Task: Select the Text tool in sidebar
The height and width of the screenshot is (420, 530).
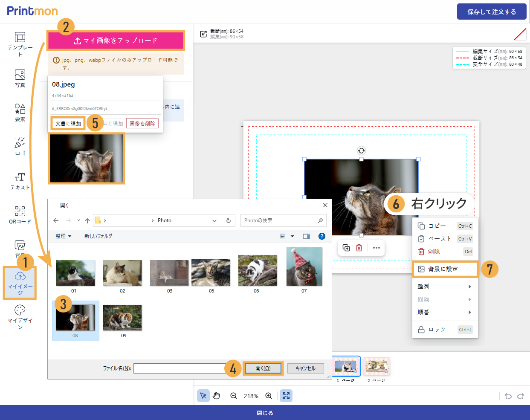Action: 20,181
